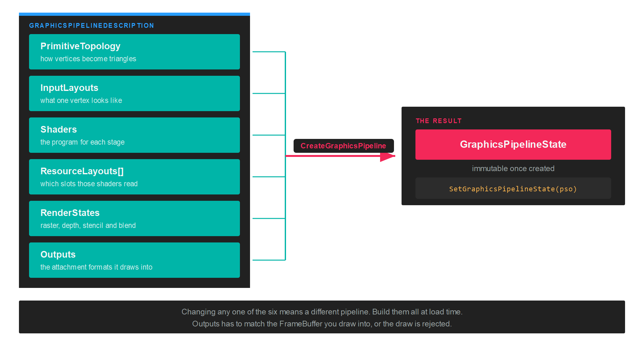Screen dimensions: 644x346
Task: Click the SetGraphicsPipelineState(pso) code block
Action: click(x=513, y=188)
